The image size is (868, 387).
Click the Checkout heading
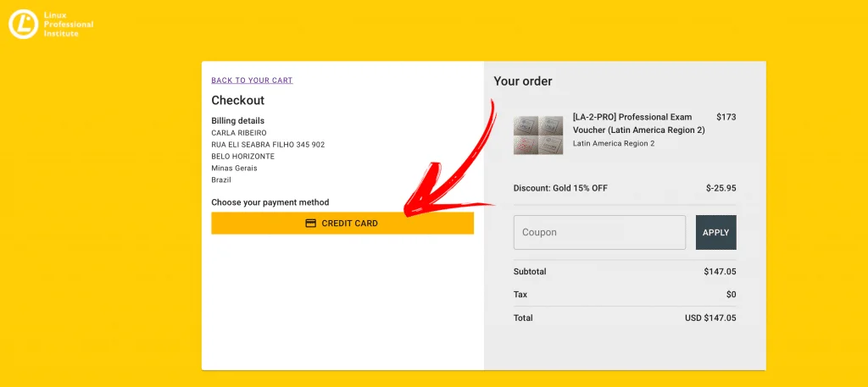238,101
